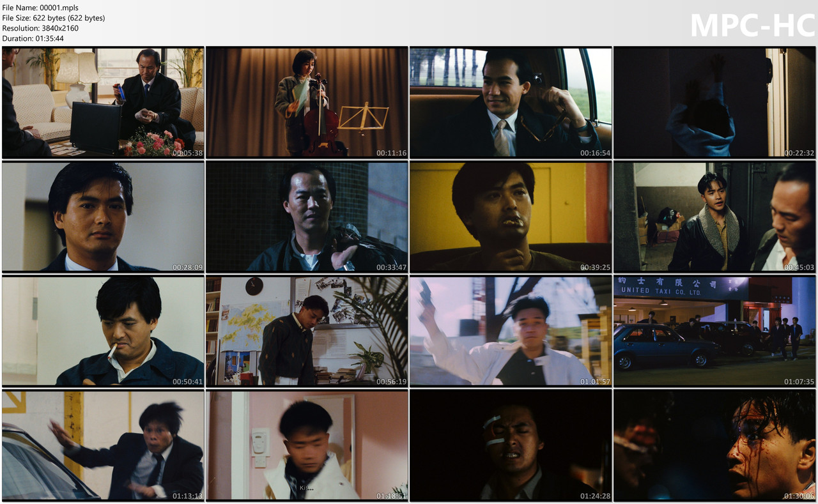
Task: Select the thumbnail timestamped 01:01:57
Action: pyautogui.click(x=511, y=331)
